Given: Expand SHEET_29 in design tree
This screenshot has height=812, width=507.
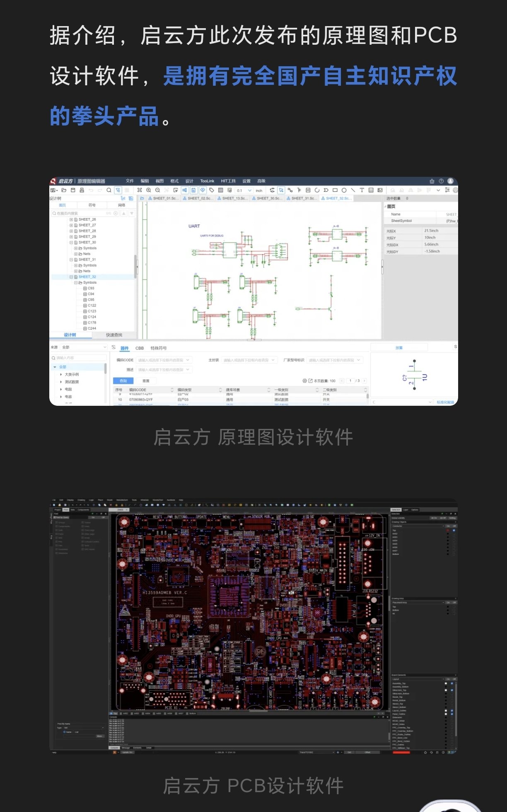Looking at the screenshot, I should pos(71,236).
